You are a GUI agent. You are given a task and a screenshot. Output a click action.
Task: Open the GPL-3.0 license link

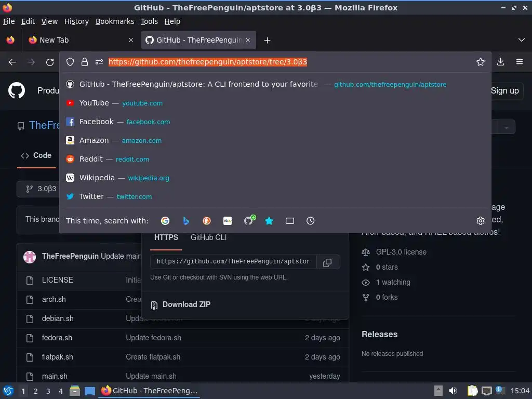401,252
